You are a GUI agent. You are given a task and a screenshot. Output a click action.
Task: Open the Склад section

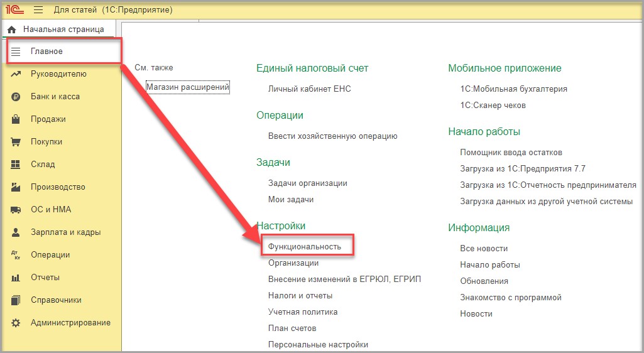click(43, 164)
